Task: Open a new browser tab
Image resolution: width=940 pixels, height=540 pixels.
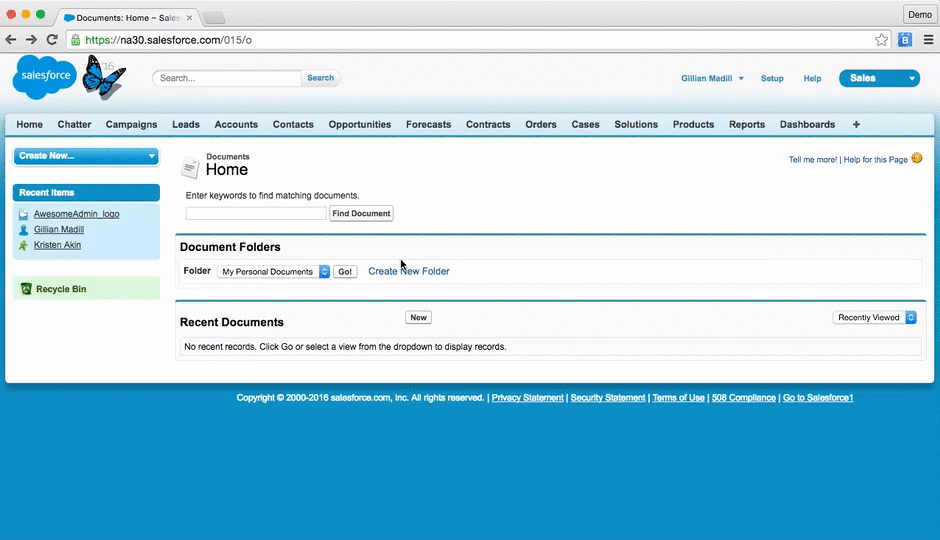Action: 213,19
